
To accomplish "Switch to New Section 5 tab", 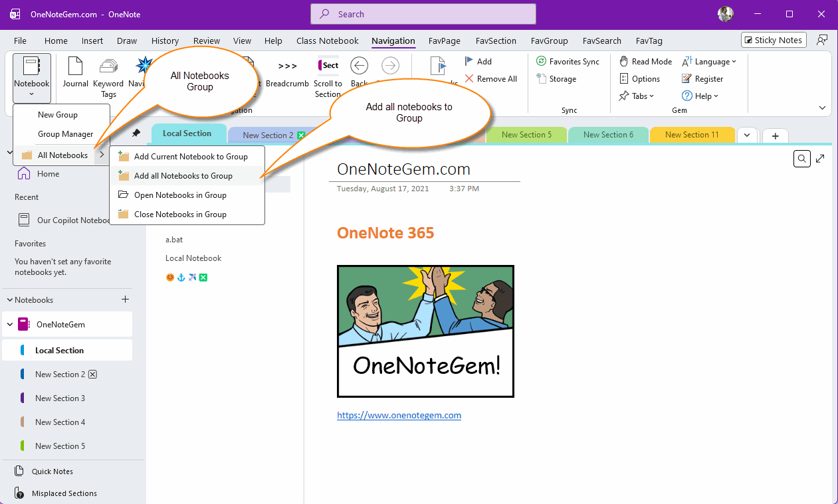I will pos(526,135).
